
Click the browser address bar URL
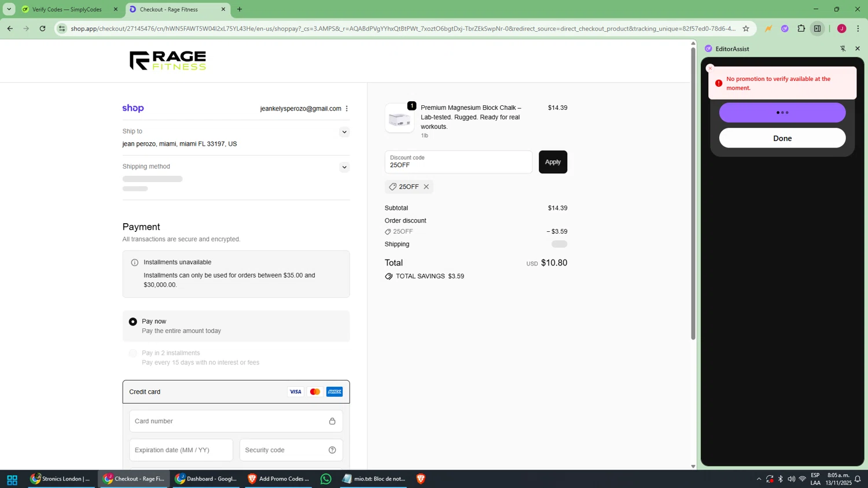pyautogui.click(x=403, y=28)
